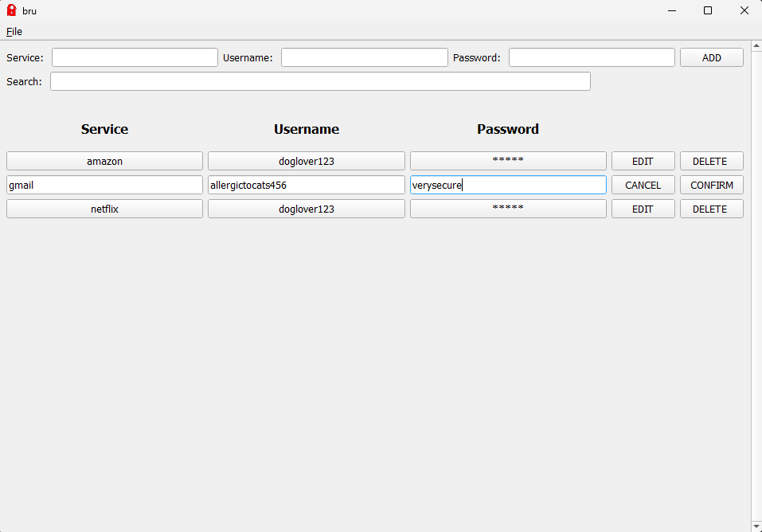Click the scrollbar down arrow
The width and height of the screenshot is (762, 532).
(756, 526)
